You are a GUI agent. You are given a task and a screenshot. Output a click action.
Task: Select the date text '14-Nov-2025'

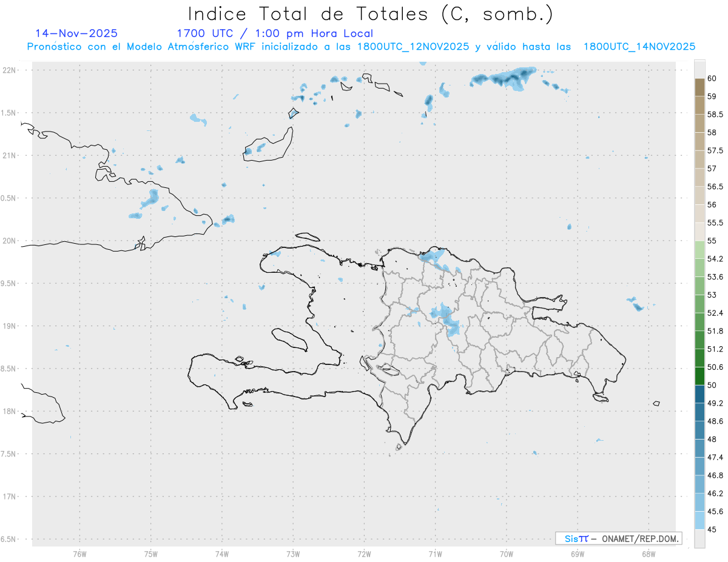pyautogui.click(x=76, y=33)
